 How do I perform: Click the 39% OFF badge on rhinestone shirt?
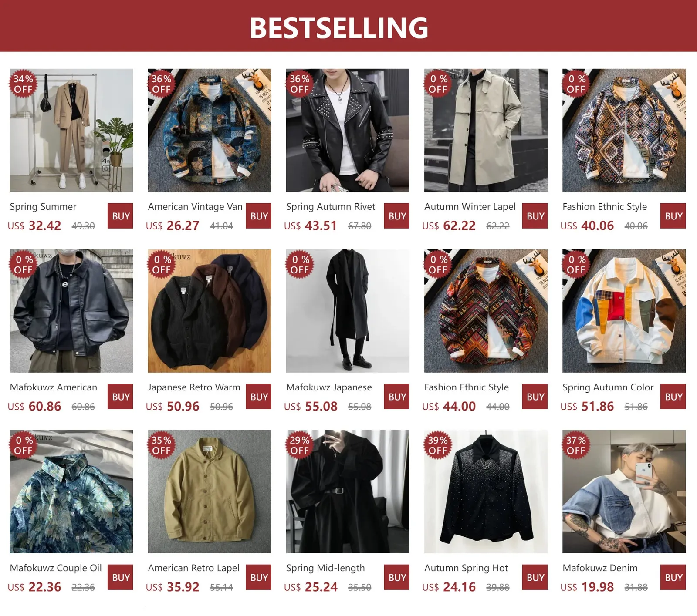[x=438, y=445]
